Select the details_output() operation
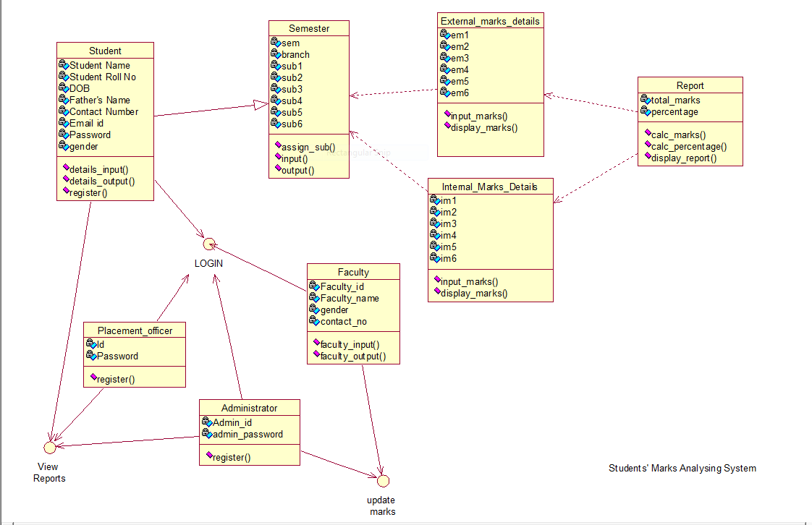 pyautogui.click(x=102, y=182)
